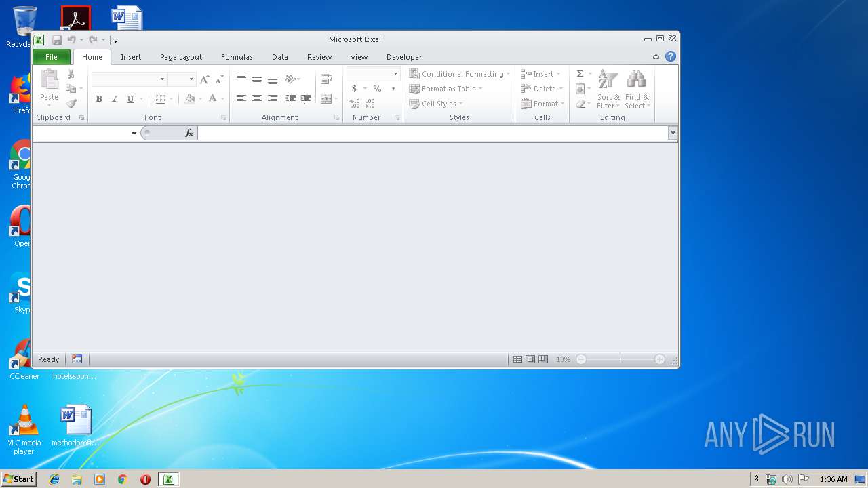Click the Copy icon in Clipboard group
The height and width of the screenshot is (488, 868).
click(71, 89)
